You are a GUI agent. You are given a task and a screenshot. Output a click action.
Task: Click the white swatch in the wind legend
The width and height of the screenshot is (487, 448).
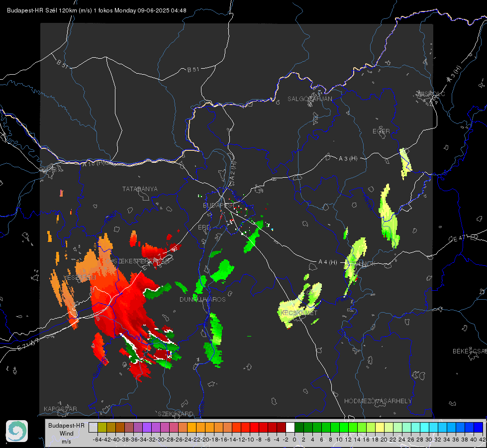[290, 427]
